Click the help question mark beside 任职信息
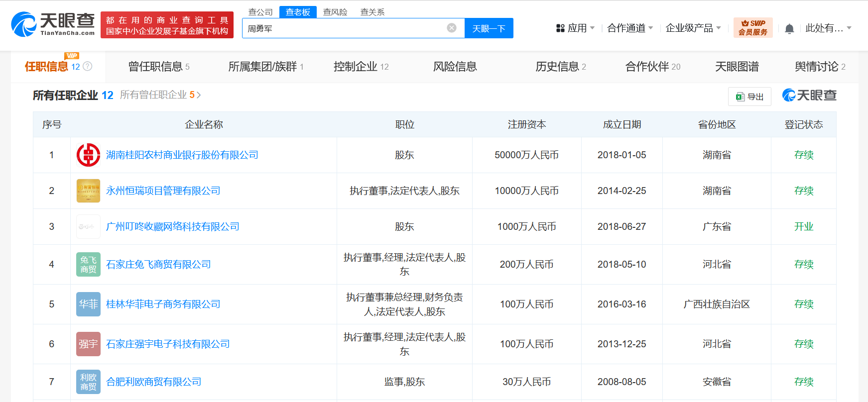Image resolution: width=868 pixels, height=402 pixels. 88,66
